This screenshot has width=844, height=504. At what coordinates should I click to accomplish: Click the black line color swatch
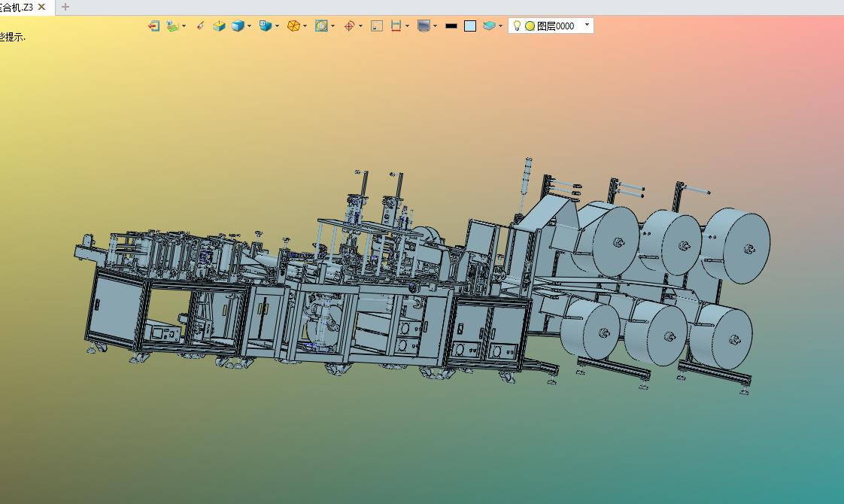(x=451, y=26)
